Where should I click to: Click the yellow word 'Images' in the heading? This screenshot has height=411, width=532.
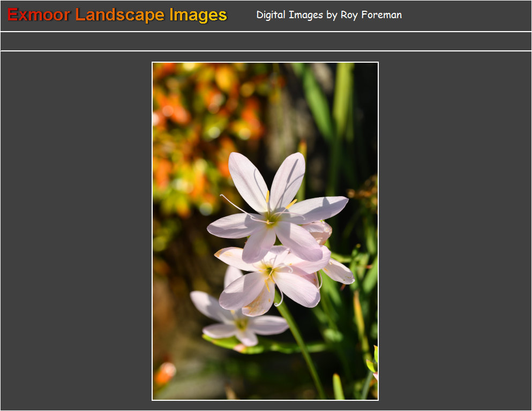198,15
